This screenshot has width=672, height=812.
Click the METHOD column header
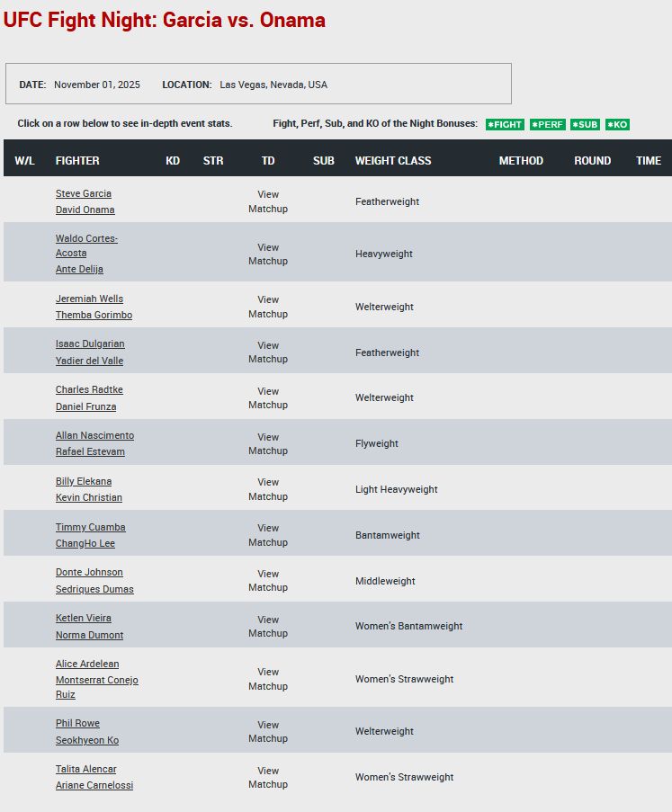coord(521,161)
